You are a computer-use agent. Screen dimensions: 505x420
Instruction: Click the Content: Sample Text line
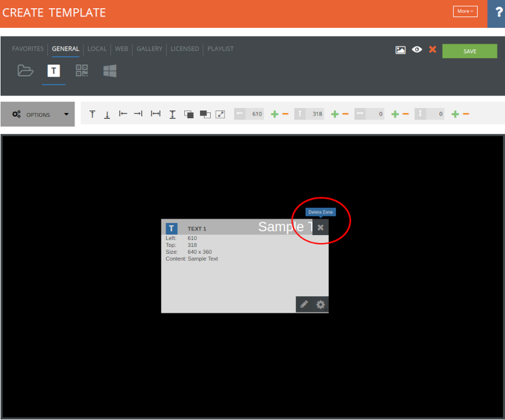click(x=192, y=259)
